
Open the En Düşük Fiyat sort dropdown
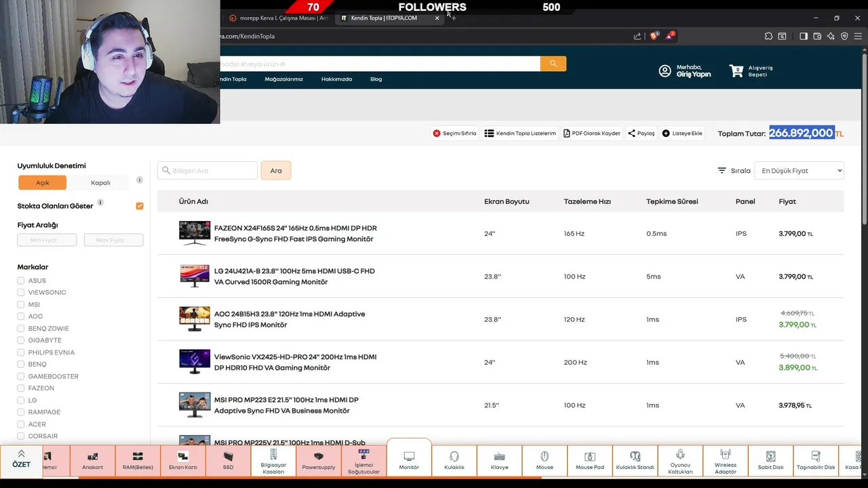(800, 171)
